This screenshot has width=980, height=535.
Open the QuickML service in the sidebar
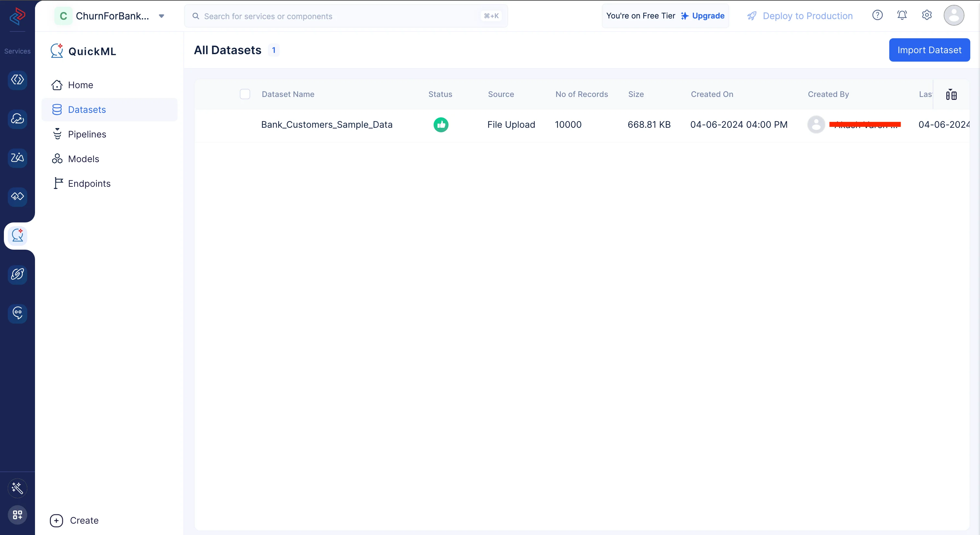click(17, 236)
